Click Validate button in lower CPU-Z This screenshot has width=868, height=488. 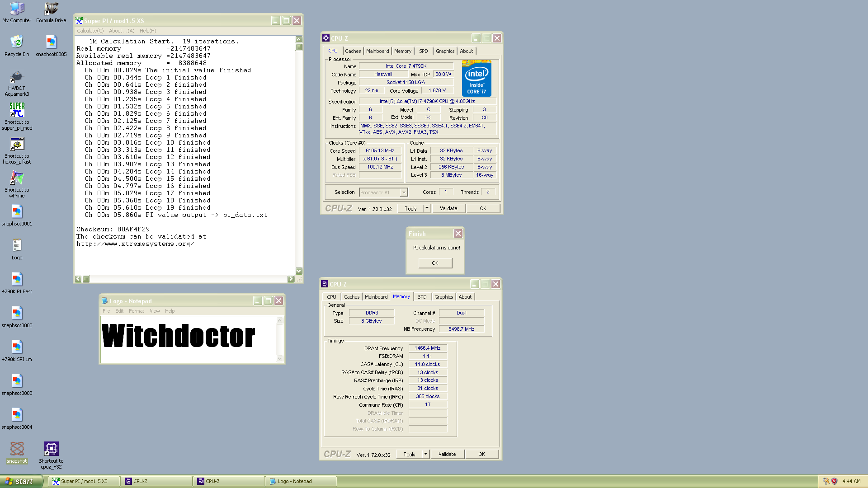coord(447,454)
